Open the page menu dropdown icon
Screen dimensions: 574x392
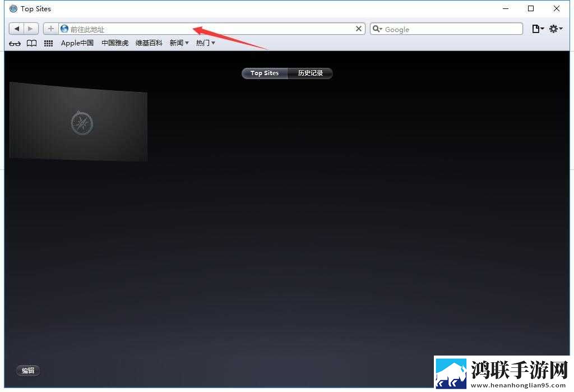(538, 29)
